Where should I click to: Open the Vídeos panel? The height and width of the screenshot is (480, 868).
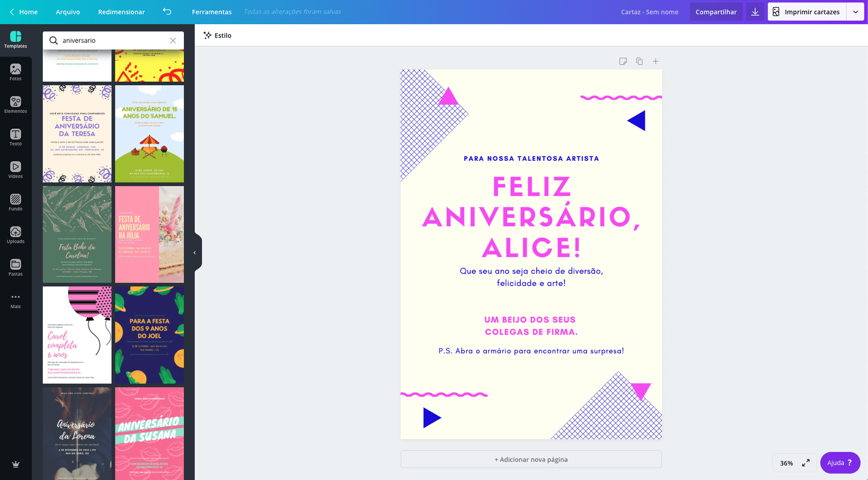tap(15, 169)
